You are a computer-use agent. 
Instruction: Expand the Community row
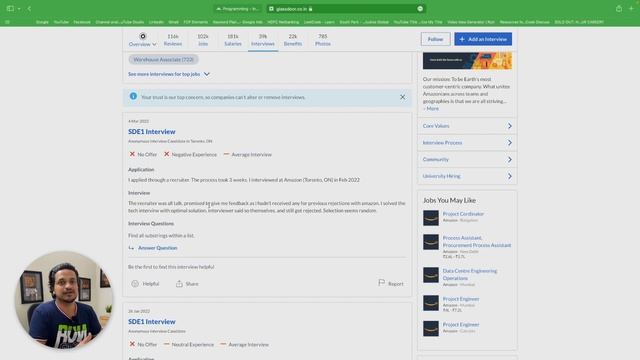[x=467, y=159]
